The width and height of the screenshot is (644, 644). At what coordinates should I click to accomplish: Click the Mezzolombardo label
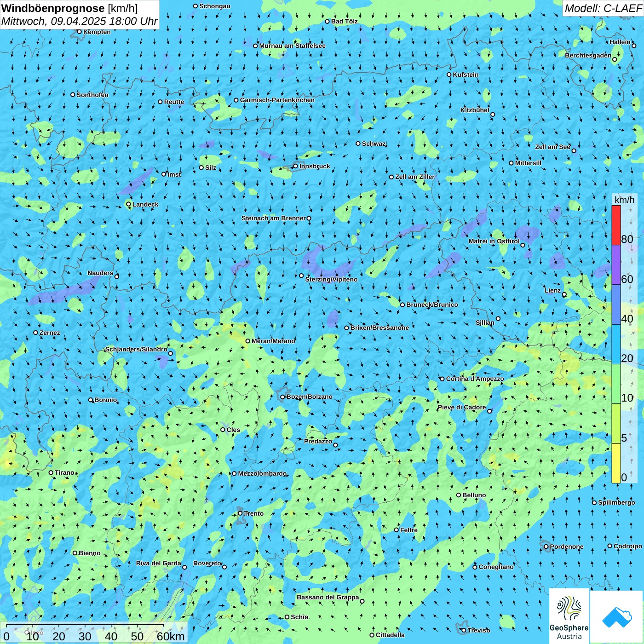[x=262, y=473]
